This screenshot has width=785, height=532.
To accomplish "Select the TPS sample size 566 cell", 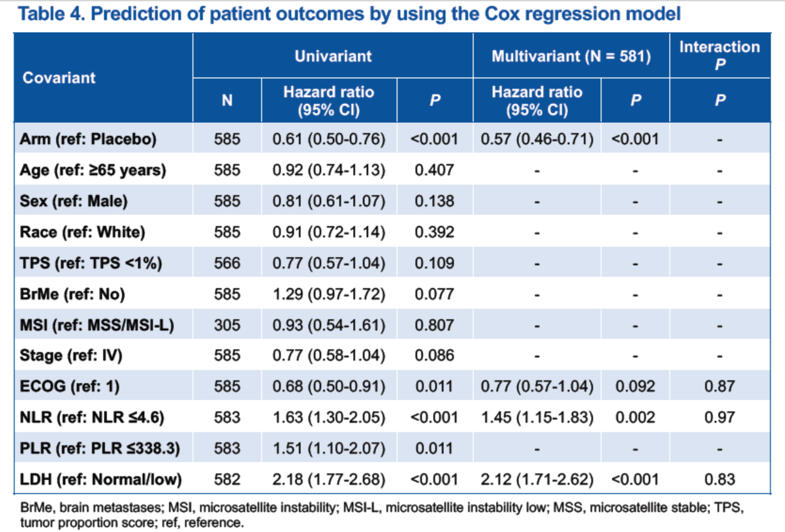I will (x=227, y=263).
